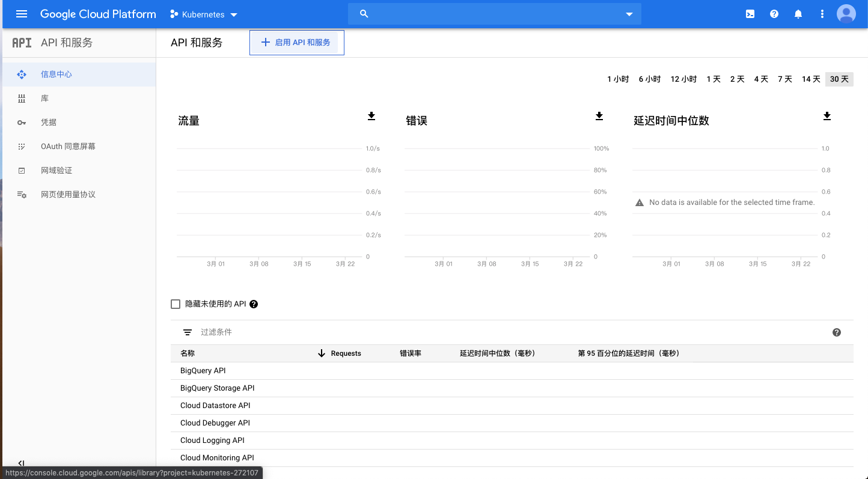Select the 14 天 time range
The image size is (868, 479).
click(811, 79)
